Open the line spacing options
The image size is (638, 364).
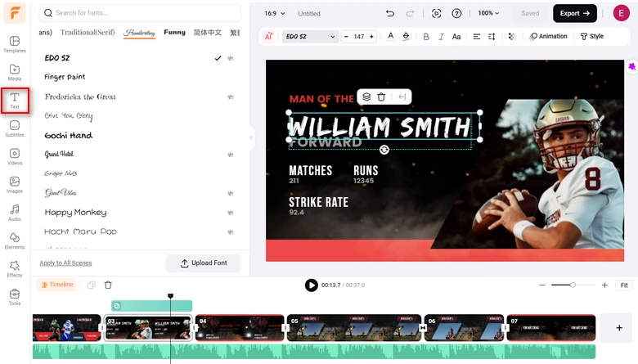point(492,37)
